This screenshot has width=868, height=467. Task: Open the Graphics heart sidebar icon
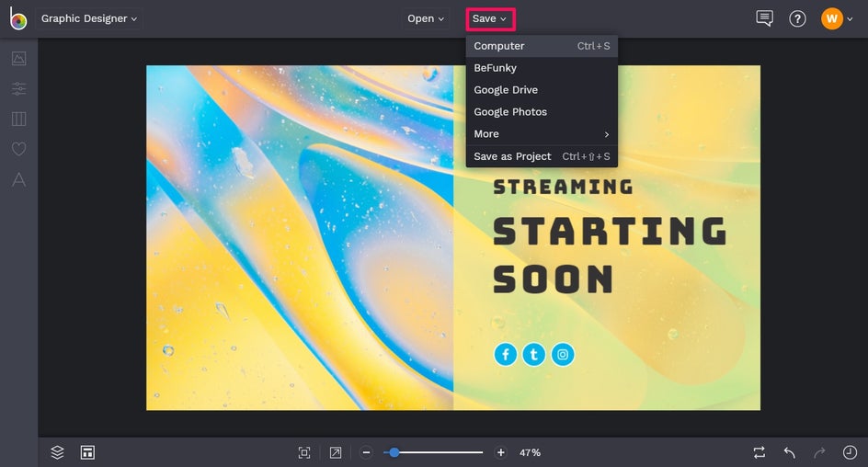pos(18,149)
